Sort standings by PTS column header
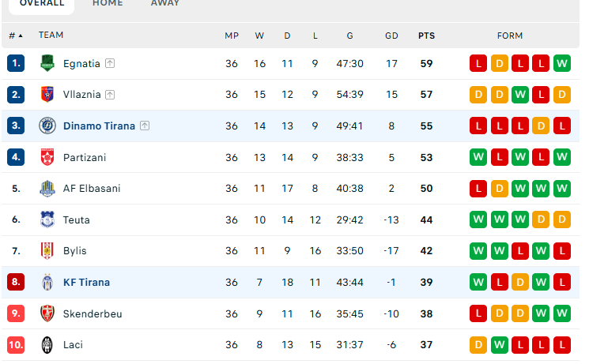Screen dimensions: 589x364 click(426, 36)
